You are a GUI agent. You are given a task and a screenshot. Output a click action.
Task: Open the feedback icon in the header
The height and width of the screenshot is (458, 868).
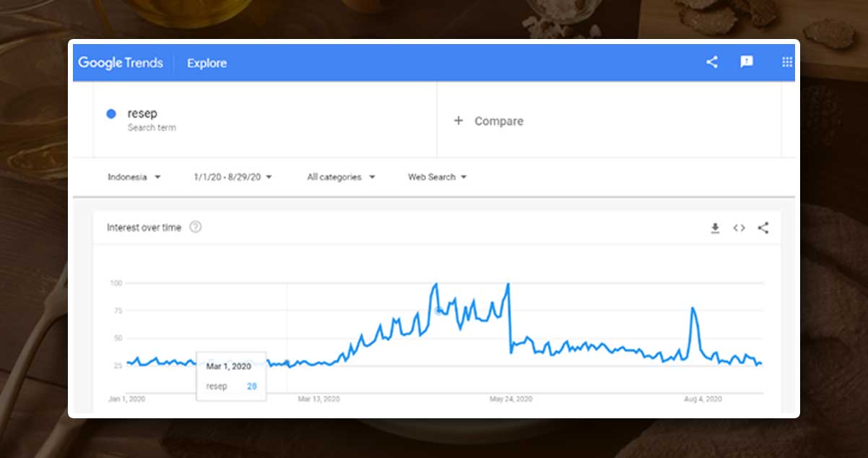point(747,62)
